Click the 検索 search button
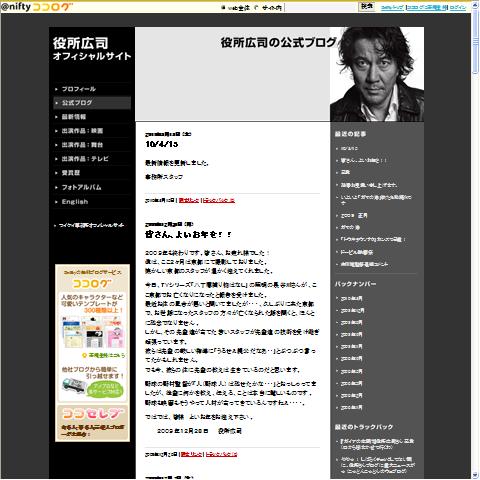The height and width of the screenshot is (480, 480). coord(367,7)
